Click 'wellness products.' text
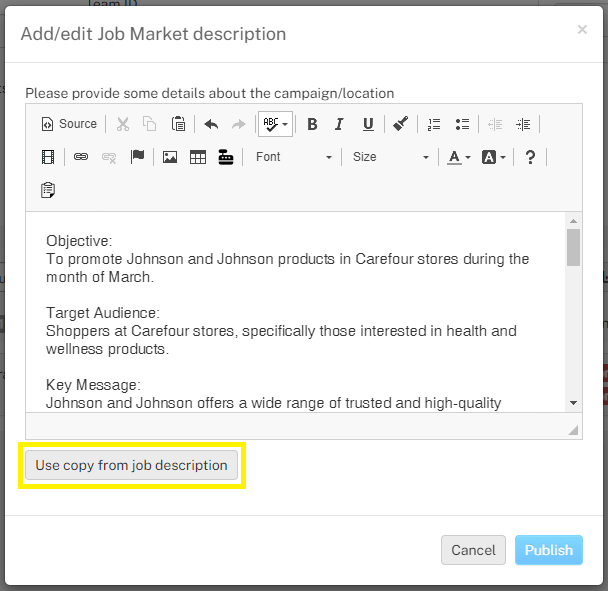The height and width of the screenshot is (591, 608). (107, 349)
